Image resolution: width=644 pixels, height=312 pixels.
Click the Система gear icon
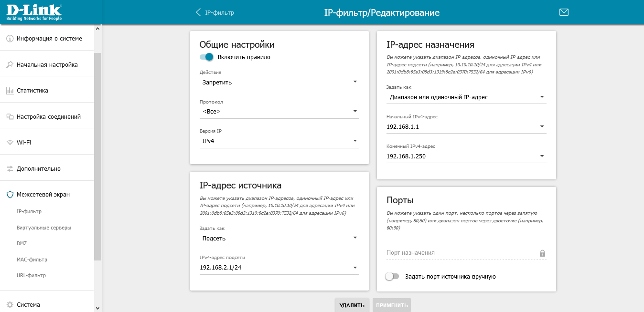coord(9,305)
